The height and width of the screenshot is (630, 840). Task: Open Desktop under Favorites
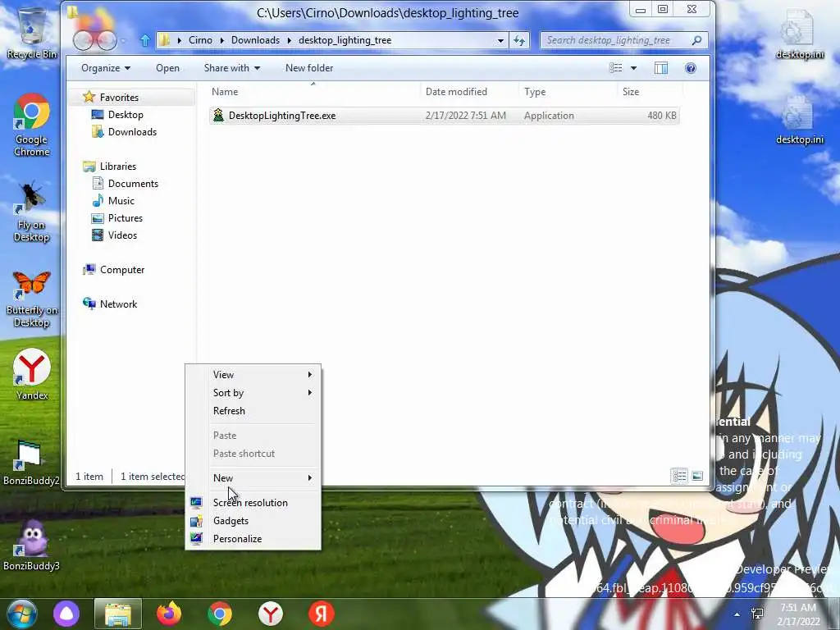tap(126, 115)
